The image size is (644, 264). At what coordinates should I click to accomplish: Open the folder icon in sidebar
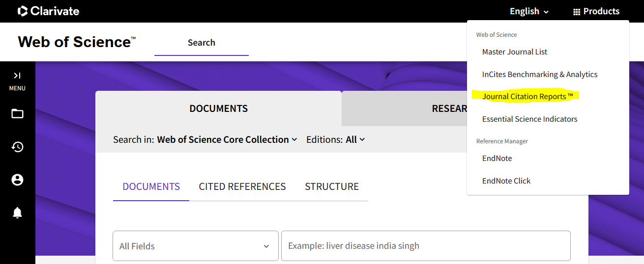pyautogui.click(x=17, y=114)
